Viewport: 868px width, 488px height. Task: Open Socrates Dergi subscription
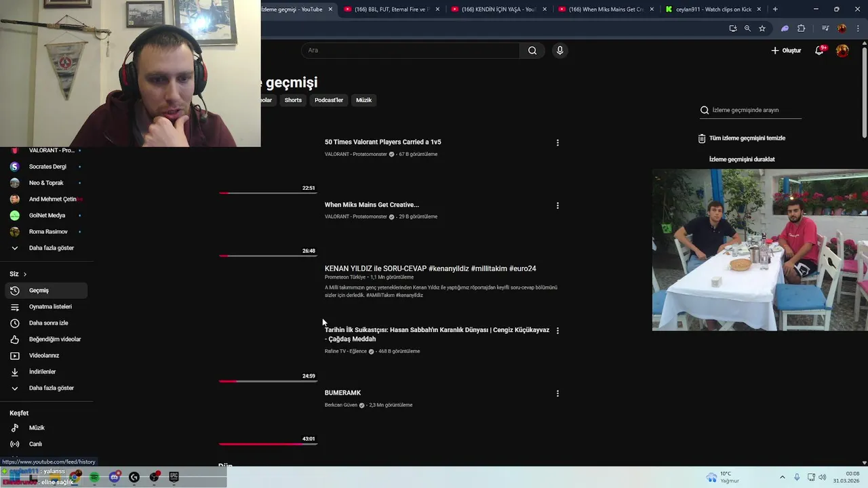[x=46, y=167]
